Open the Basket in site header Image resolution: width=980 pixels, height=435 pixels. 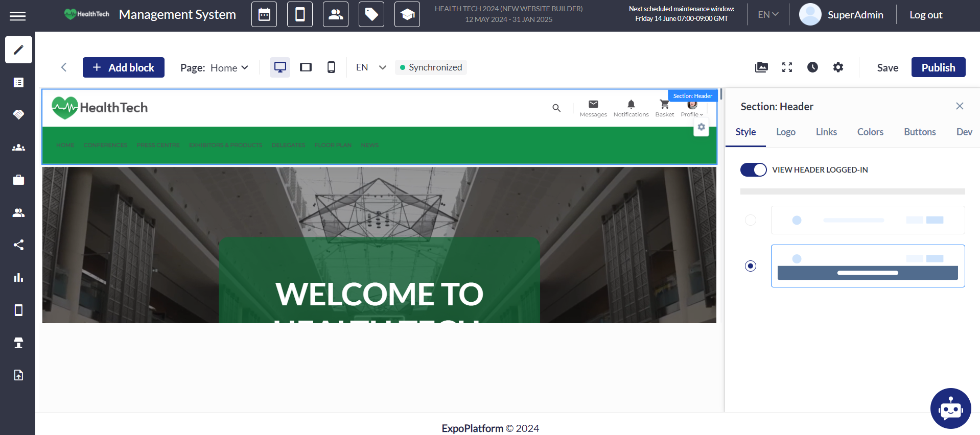[664, 108]
